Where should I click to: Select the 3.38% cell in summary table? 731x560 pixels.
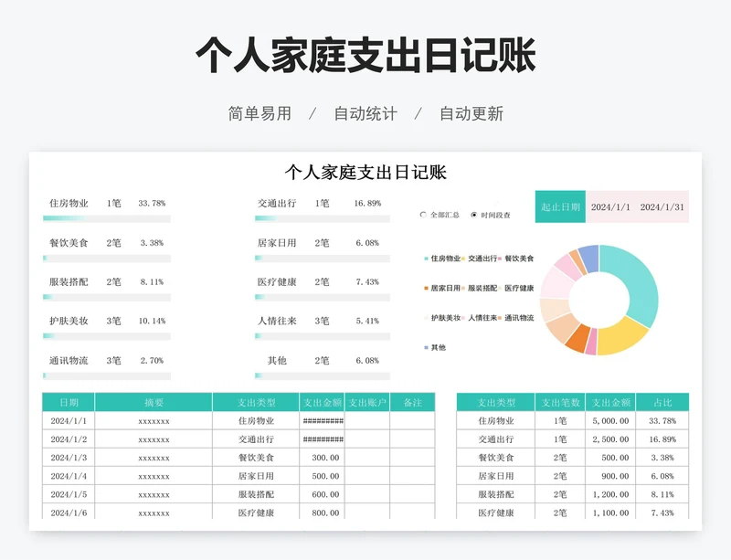pyautogui.click(x=662, y=458)
